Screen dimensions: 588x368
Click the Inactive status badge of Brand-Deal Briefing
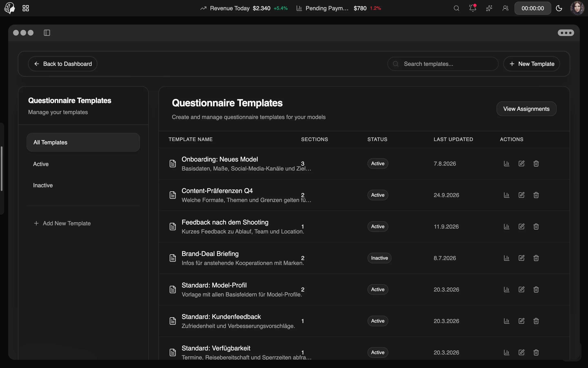[379, 258]
